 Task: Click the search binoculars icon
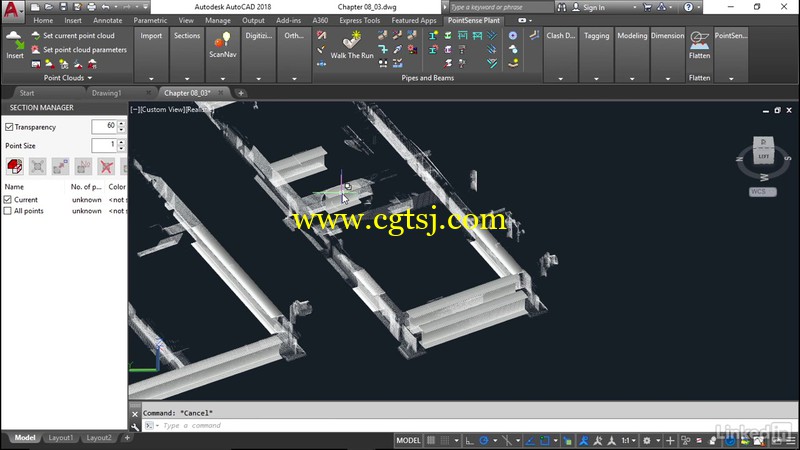click(x=561, y=7)
